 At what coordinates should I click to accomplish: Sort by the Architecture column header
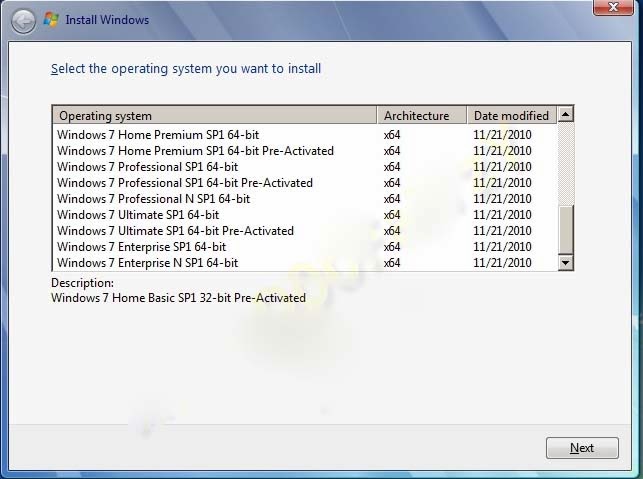click(422, 116)
